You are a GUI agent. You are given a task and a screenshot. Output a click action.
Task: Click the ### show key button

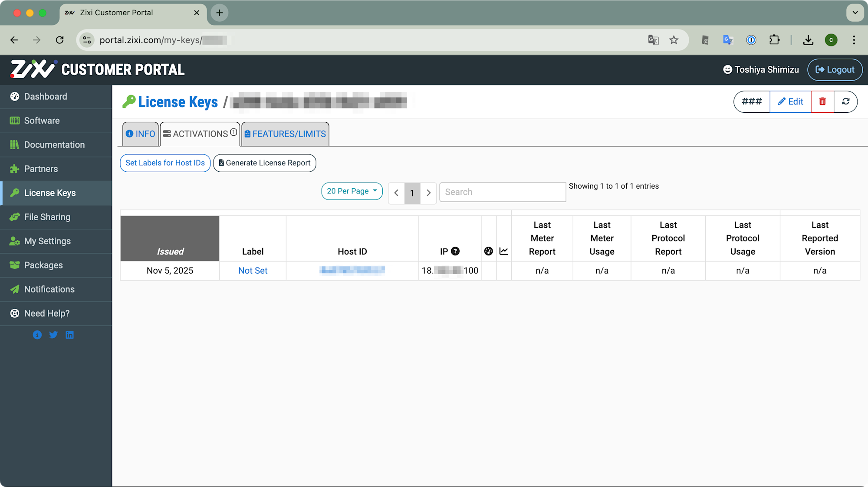click(752, 101)
